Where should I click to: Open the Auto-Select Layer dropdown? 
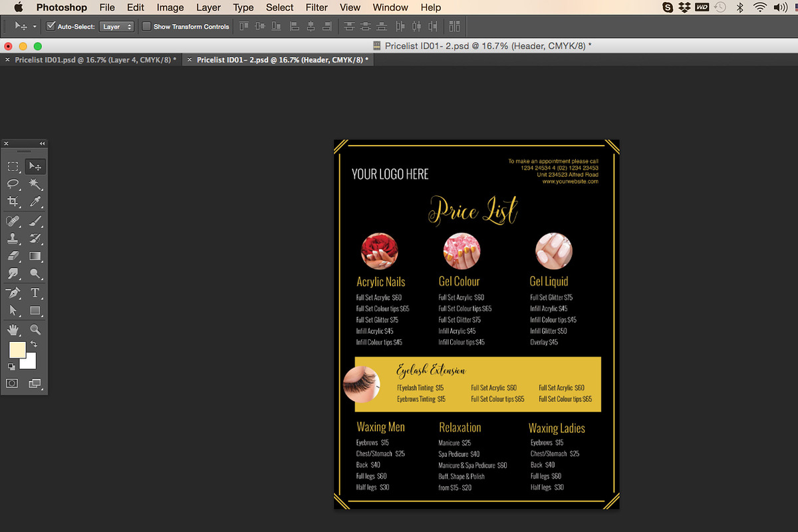[117, 27]
